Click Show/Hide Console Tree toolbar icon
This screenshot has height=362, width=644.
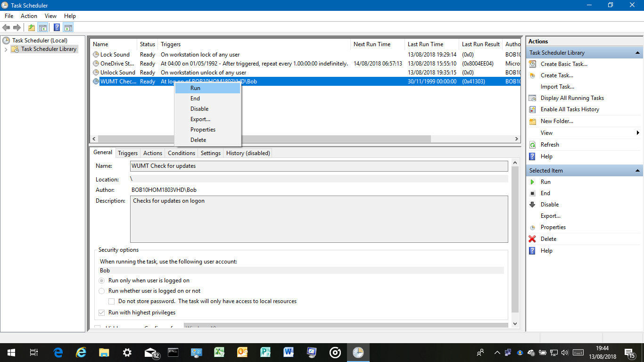[43, 27]
